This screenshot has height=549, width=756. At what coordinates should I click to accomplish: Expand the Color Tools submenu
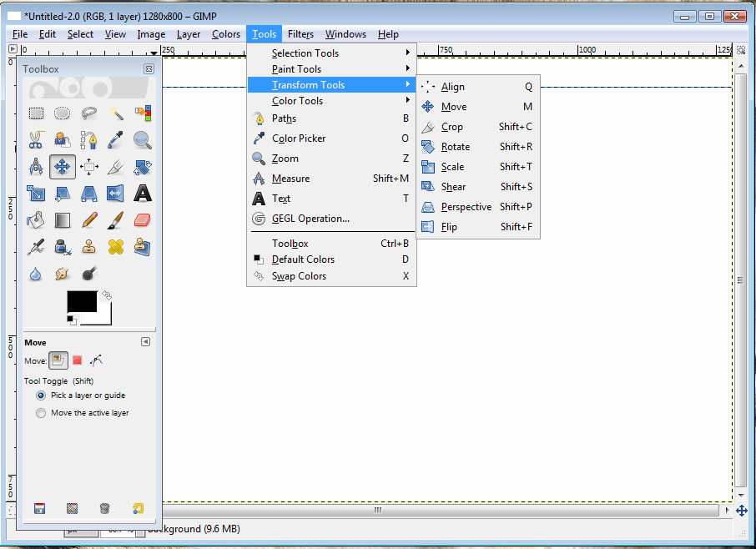306,101
